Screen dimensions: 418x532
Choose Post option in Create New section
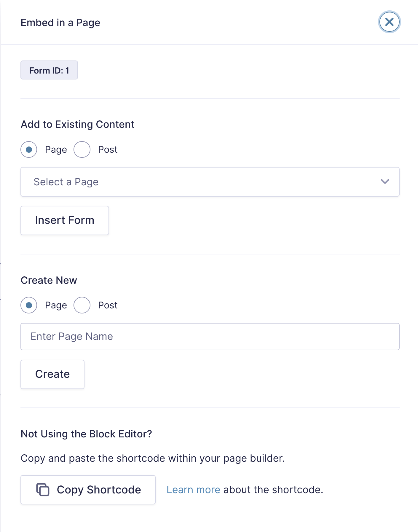click(82, 305)
